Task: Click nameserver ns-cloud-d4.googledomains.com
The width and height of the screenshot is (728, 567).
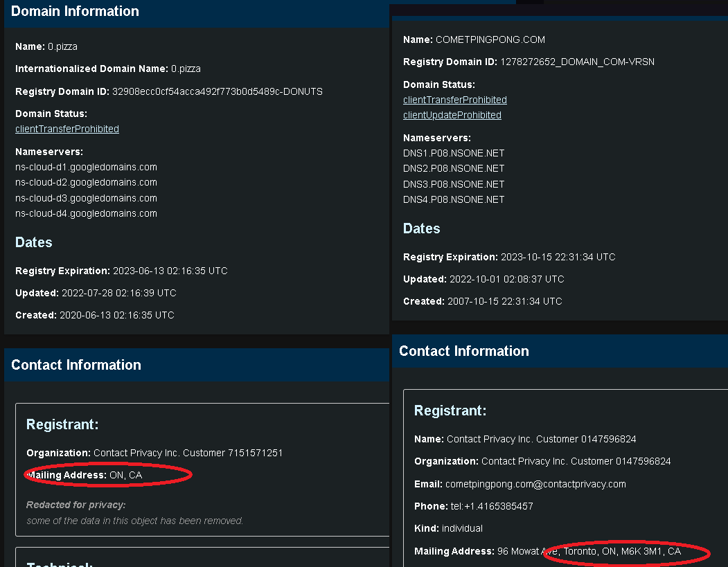Action: (x=86, y=213)
